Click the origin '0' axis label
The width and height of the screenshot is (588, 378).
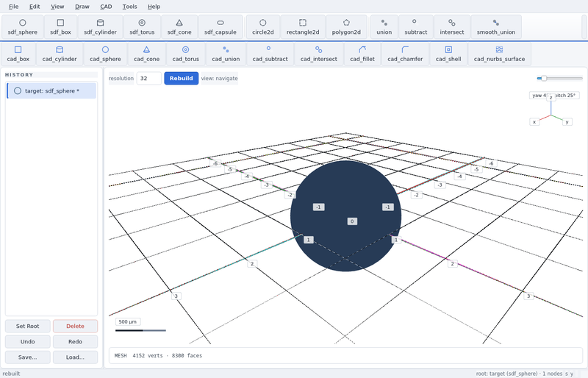point(352,221)
